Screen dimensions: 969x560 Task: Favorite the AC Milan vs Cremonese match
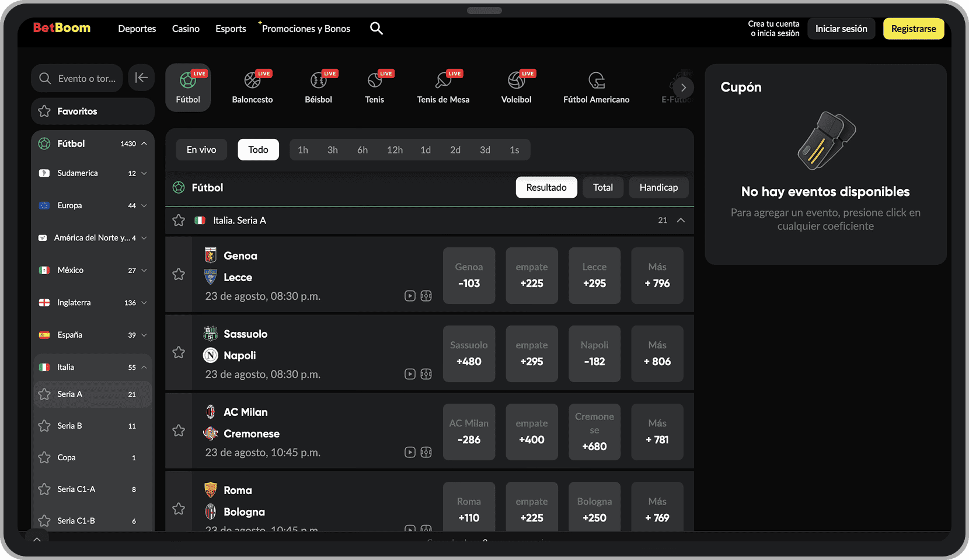point(179,430)
